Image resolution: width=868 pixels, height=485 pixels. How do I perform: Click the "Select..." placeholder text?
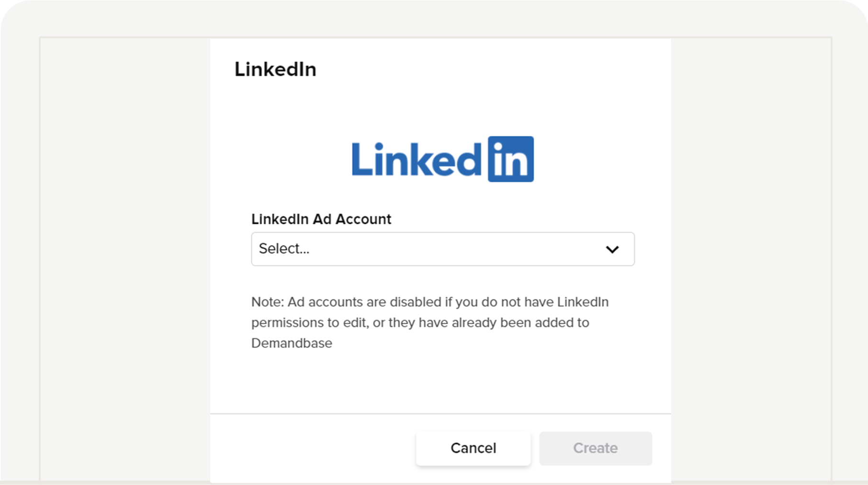(x=284, y=249)
